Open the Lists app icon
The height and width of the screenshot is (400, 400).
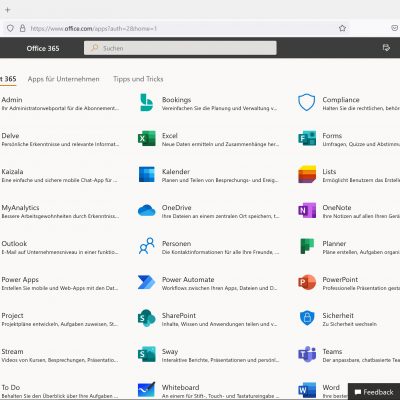click(x=307, y=174)
